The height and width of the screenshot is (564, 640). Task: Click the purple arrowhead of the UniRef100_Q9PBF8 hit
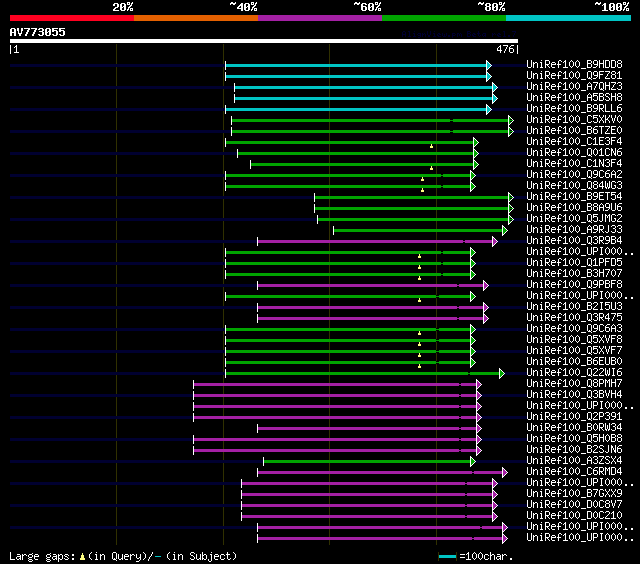[486, 285]
